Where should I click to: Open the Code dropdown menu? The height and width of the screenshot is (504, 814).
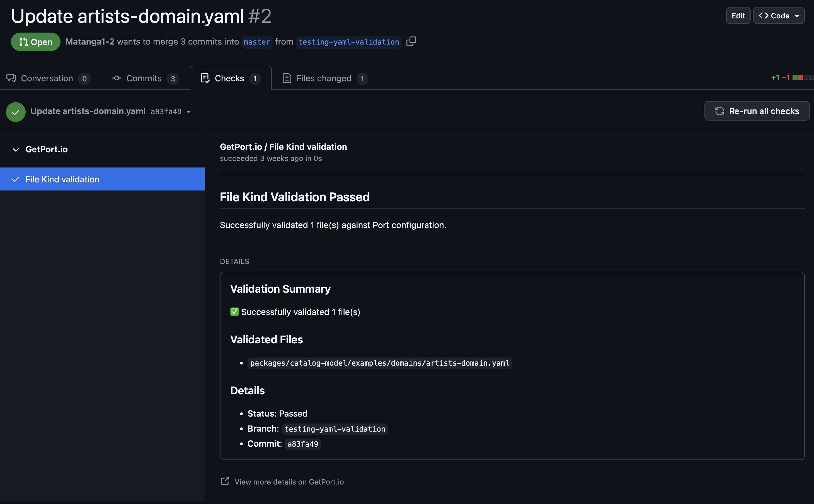(x=779, y=16)
